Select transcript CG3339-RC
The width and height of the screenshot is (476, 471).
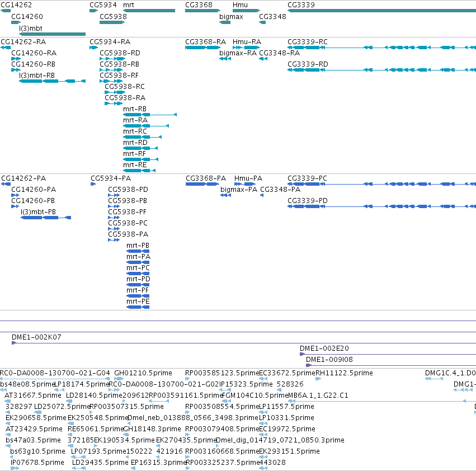[x=381, y=48]
